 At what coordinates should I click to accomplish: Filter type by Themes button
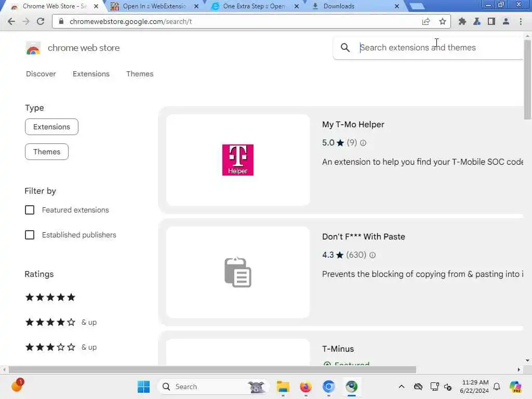47,152
